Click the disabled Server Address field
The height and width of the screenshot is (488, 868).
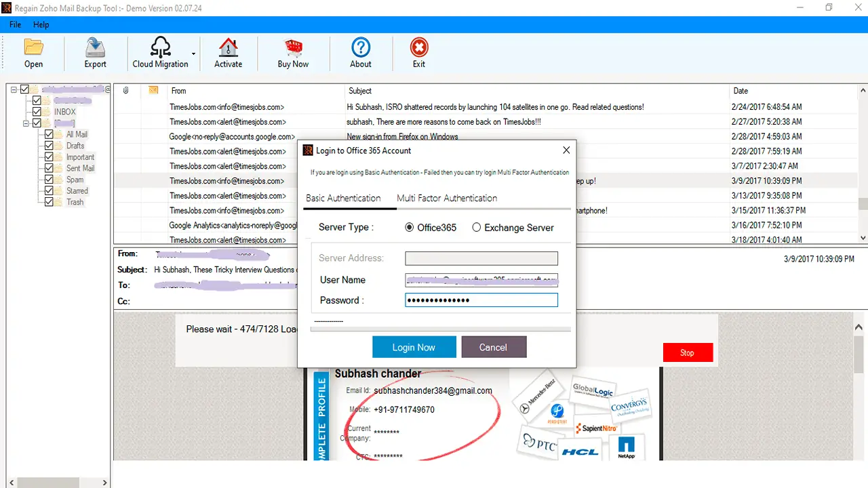click(481, 258)
